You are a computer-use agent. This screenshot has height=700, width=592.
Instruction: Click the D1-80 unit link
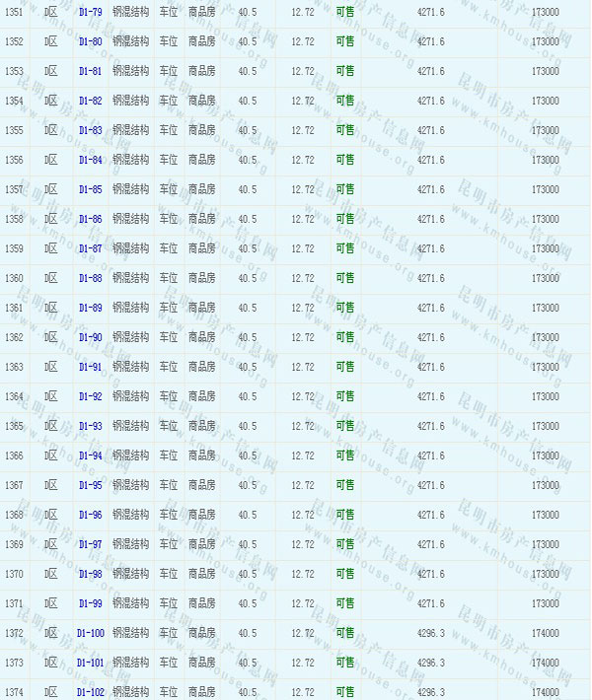point(90,41)
